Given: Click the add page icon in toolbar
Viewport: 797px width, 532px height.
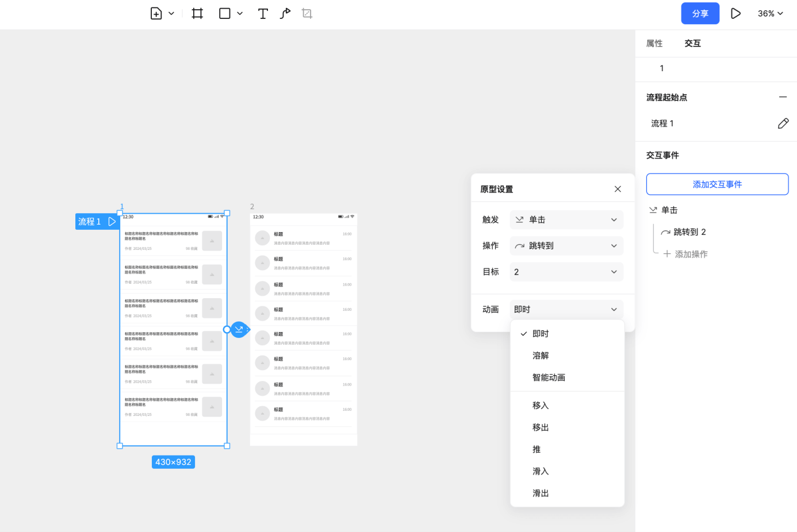Looking at the screenshot, I should pyautogui.click(x=156, y=13).
